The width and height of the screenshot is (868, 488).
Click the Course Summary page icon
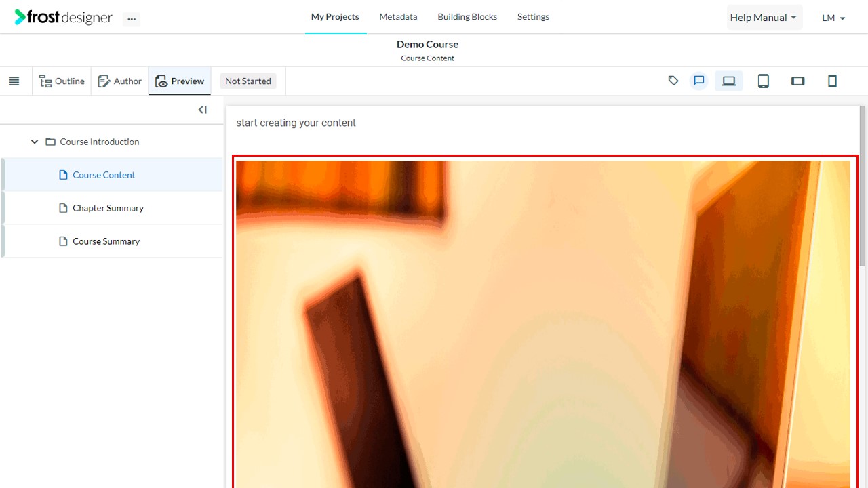click(x=64, y=241)
